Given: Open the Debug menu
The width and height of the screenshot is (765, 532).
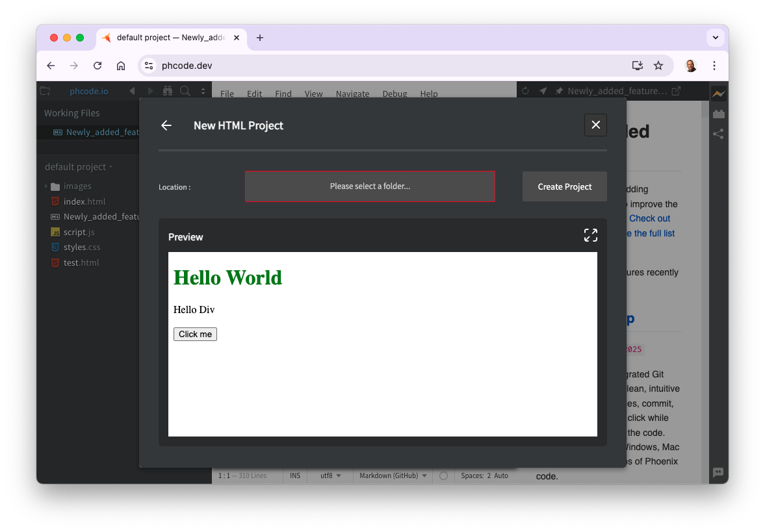Looking at the screenshot, I should tap(395, 94).
